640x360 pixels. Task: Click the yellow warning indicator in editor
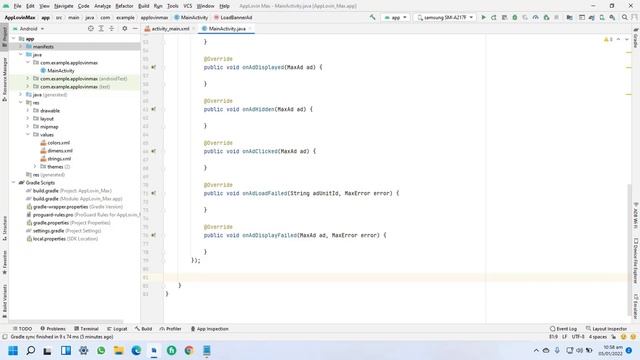click(x=608, y=39)
